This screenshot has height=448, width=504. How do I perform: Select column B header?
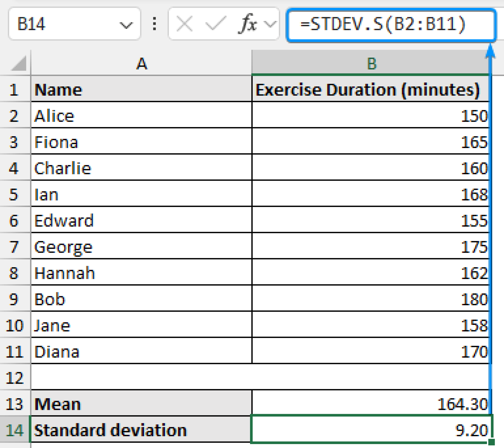(x=371, y=63)
